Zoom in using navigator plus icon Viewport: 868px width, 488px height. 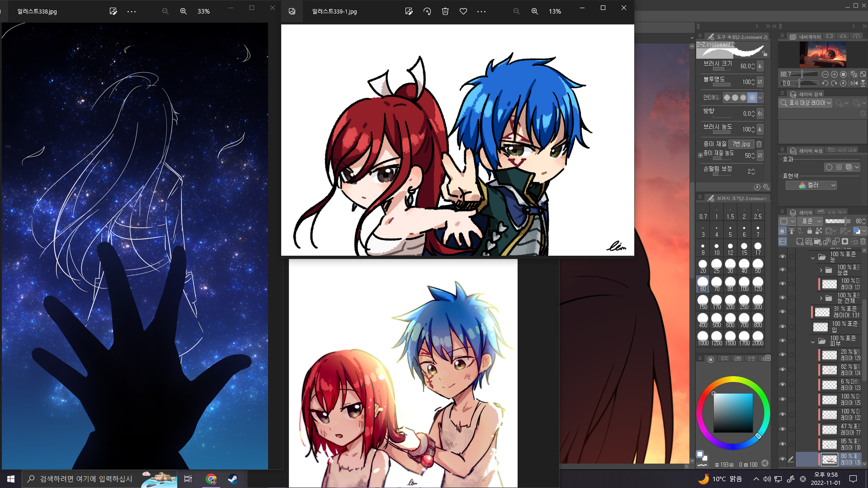(x=834, y=74)
